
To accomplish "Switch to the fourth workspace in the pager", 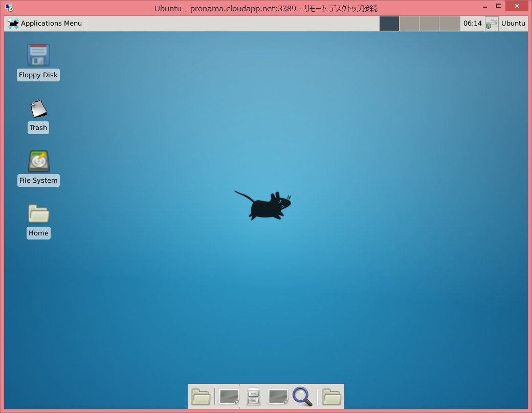I will point(450,24).
